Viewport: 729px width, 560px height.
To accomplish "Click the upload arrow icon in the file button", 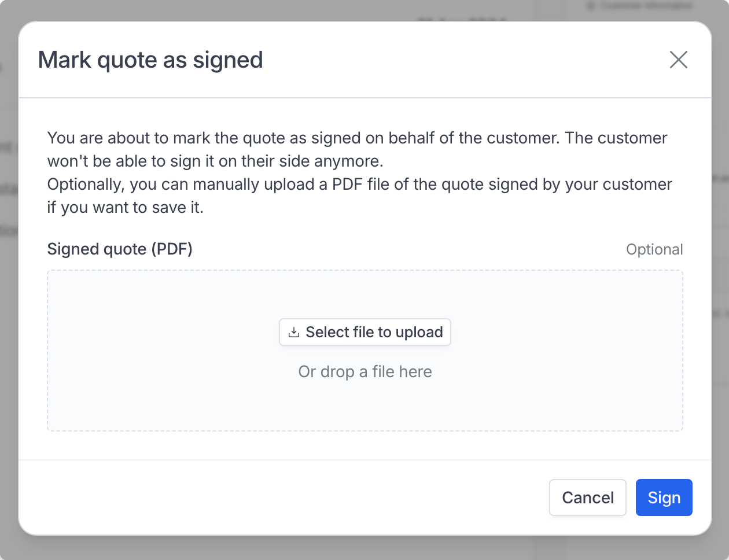I will click(294, 332).
